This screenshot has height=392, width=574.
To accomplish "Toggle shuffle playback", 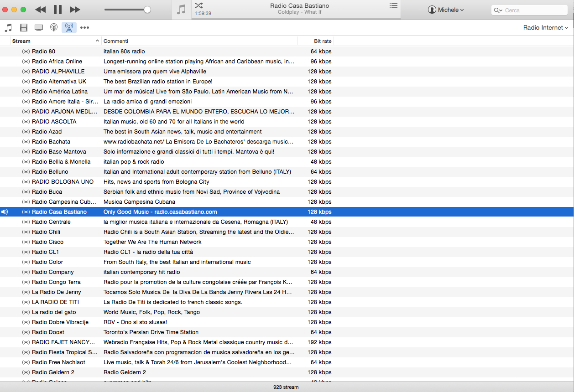I will pyautogui.click(x=198, y=5).
